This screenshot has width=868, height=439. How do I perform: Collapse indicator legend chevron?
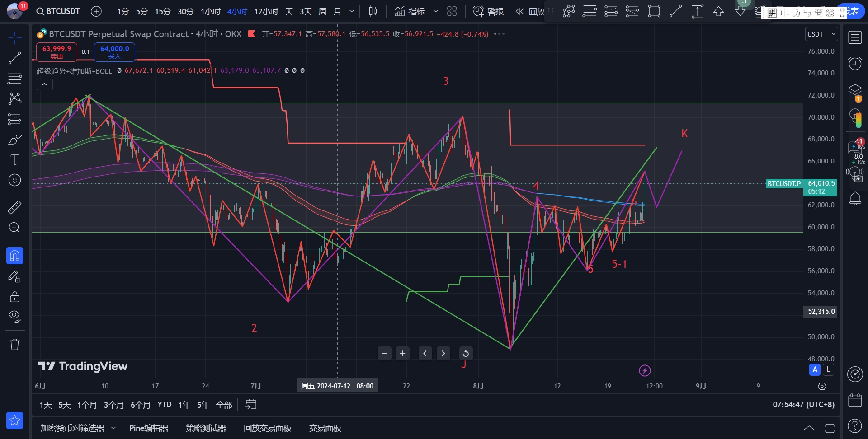[44, 84]
